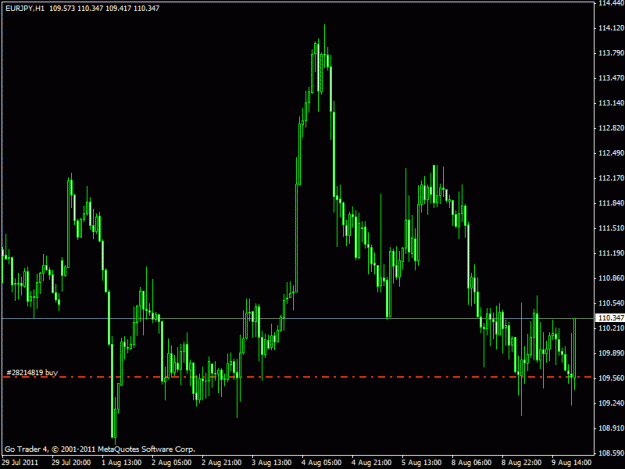Click the EURJPY,H1 chart title
This screenshot has height=469, width=625.
25,8
